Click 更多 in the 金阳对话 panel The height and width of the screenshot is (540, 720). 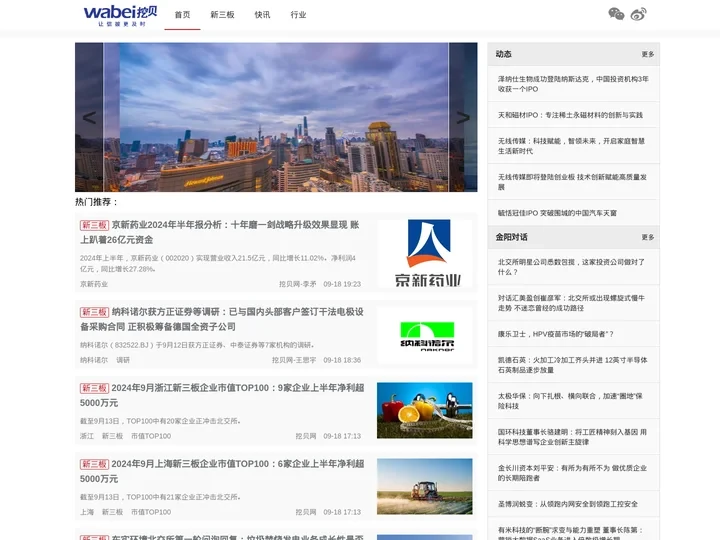point(647,237)
